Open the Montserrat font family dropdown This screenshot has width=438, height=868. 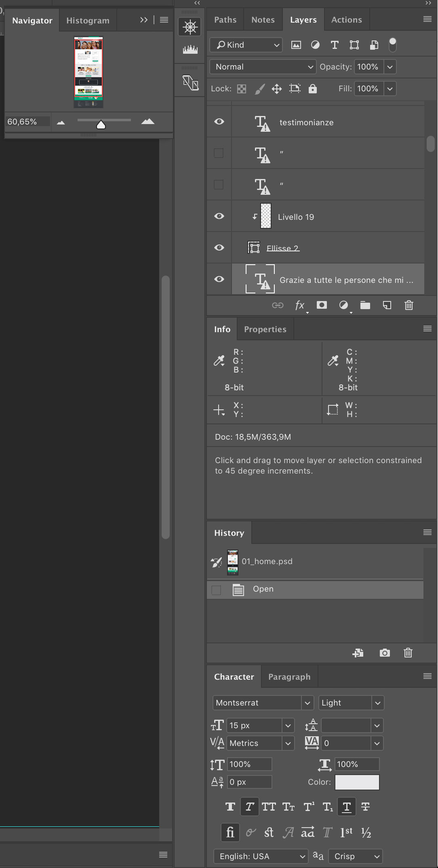pos(307,703)
